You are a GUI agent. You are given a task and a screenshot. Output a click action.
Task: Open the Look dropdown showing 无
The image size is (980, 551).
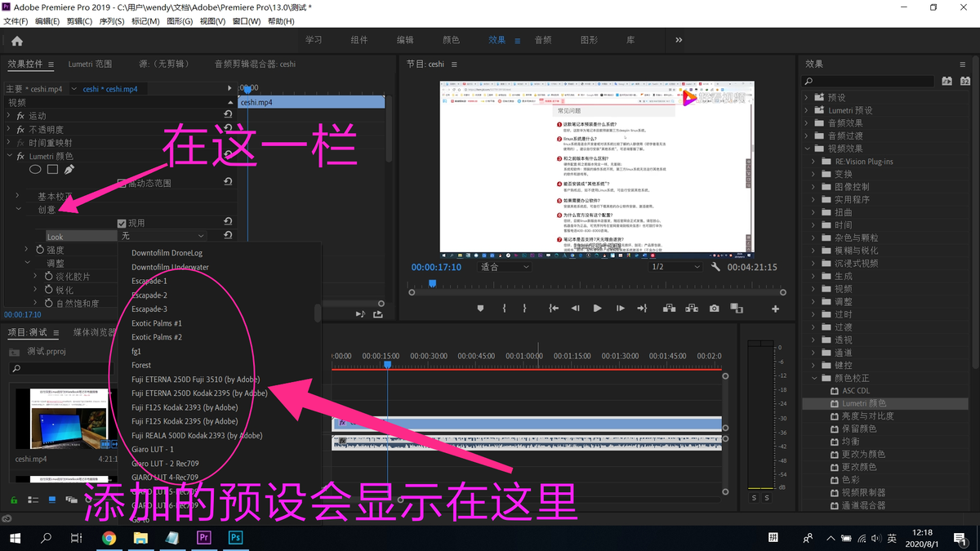click(163, 236)
